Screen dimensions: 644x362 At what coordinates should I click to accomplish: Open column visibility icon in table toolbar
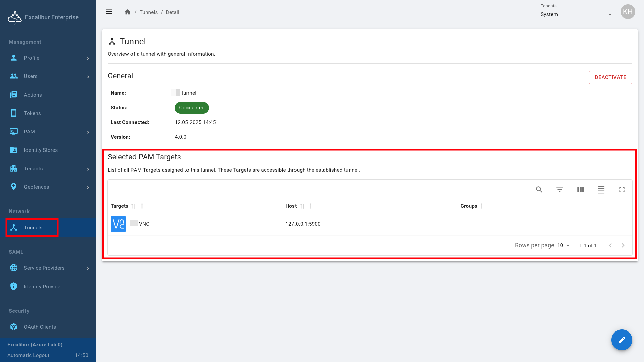coord(580,190)
